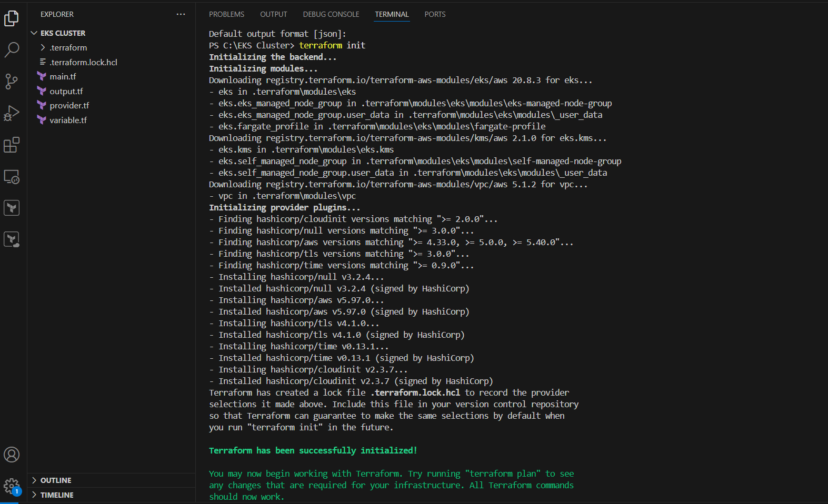Click the Terraform icon beside main.tf

point(42,76)
